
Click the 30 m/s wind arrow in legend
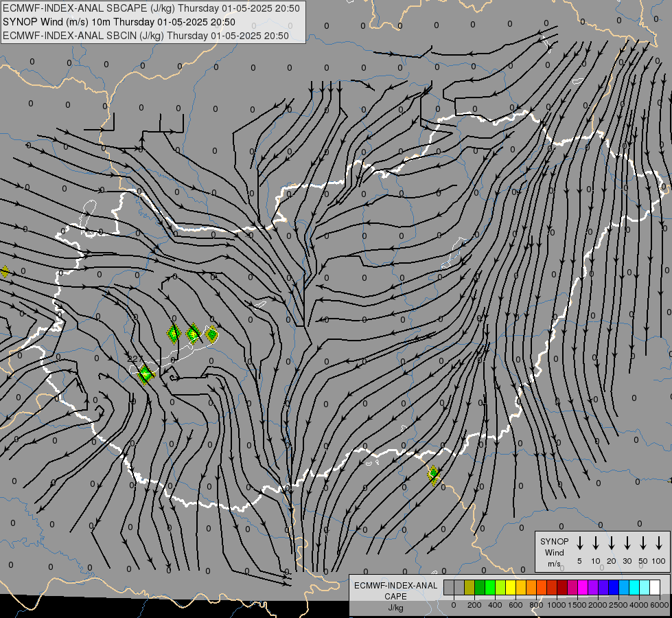(627, 543)
